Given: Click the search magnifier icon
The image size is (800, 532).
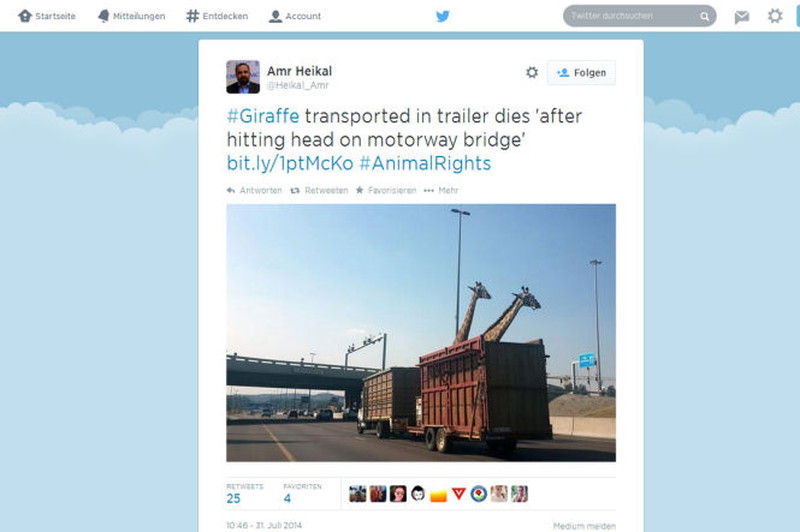Looking at the screenshot, I should (x=705, y=16).
